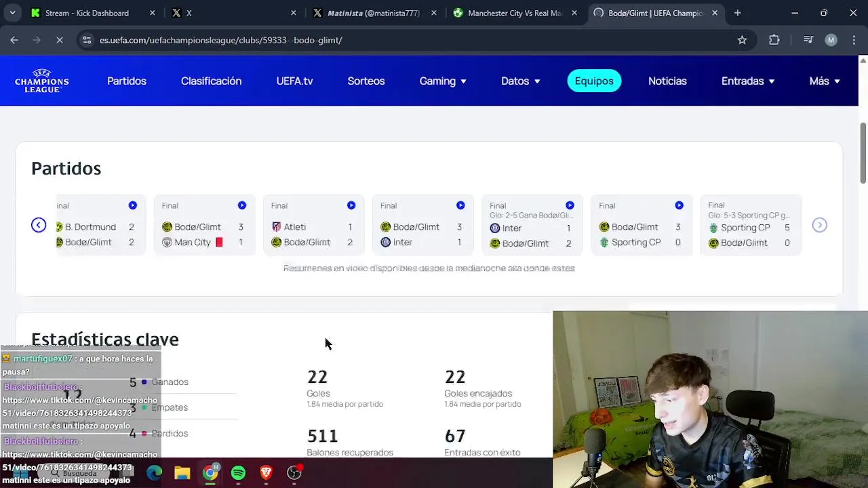Expand the Más dropdown
This screenshot has height=488, width=868.
(825, 81)
